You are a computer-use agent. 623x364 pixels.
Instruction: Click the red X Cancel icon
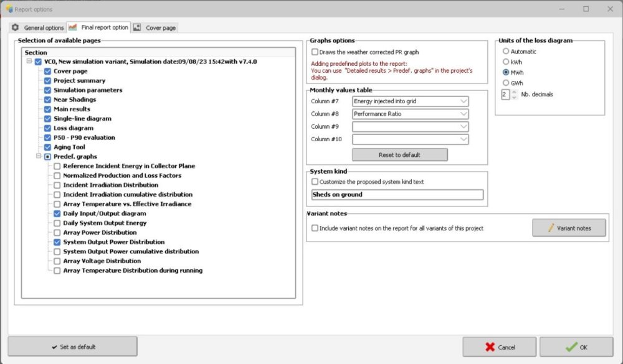point(490,347)
